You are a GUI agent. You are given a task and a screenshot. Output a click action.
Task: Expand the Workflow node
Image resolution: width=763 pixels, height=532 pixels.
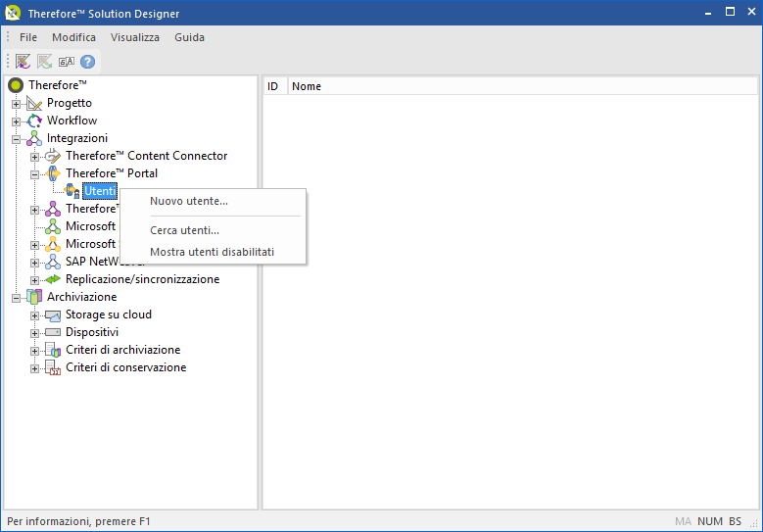pos(16,121)
